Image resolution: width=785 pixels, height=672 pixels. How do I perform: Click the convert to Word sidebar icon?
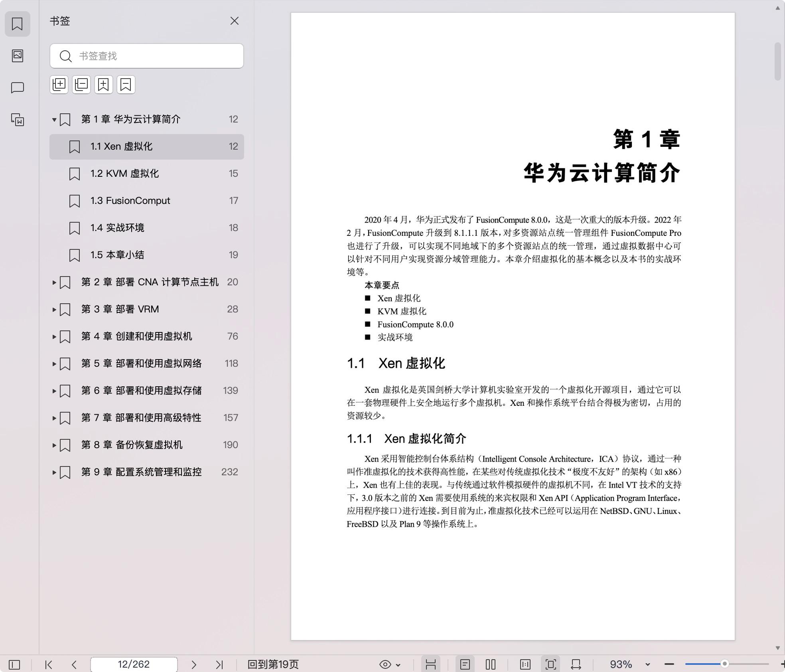[17, 119]
